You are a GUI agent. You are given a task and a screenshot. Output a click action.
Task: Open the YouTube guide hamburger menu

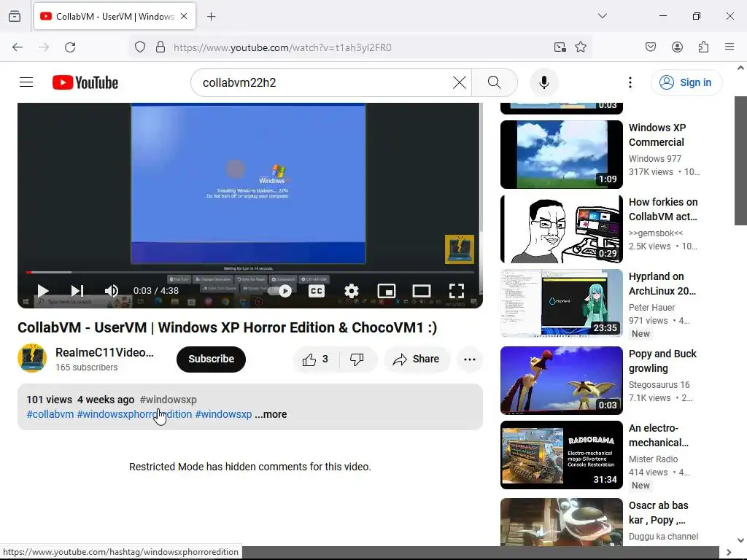(26, 82)
